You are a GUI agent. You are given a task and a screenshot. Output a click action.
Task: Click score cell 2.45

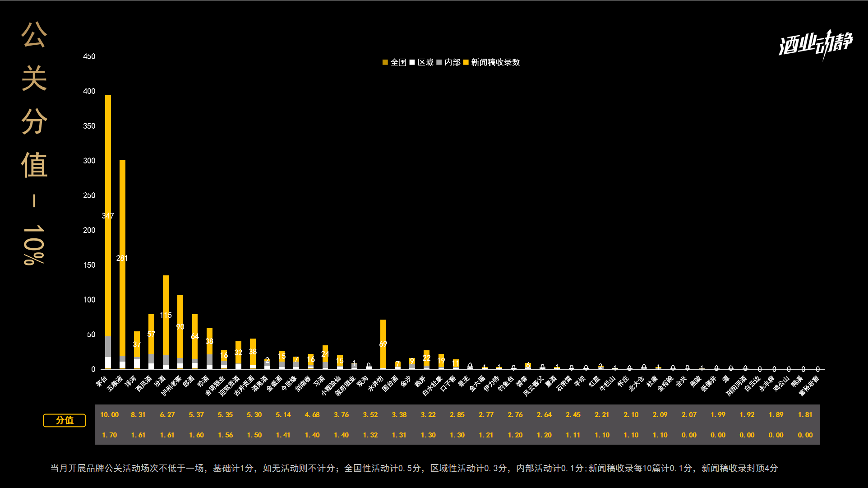pos(573,415)
